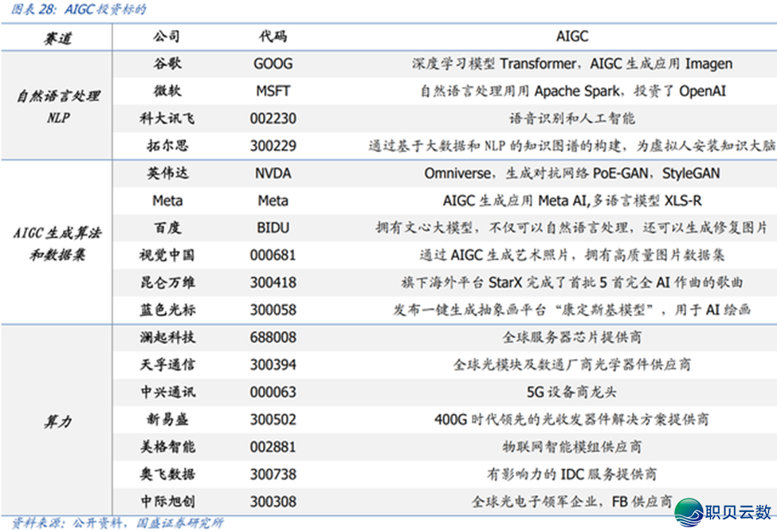Click the 自然语言处理 NLP category cell
Viewport: 777px width, 532px height.
pyautogui.click(x=58, y=105)
